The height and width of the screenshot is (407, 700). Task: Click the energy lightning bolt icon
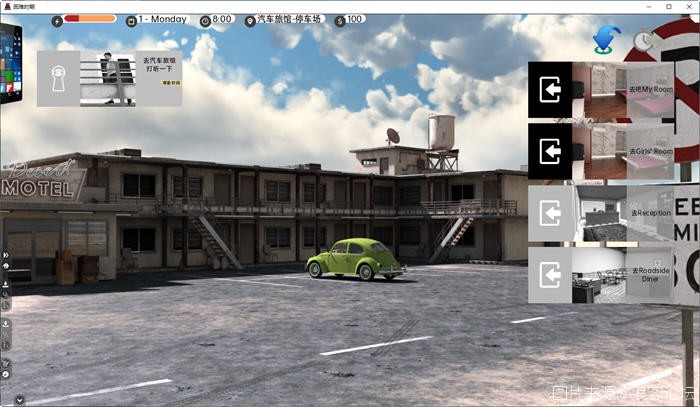56,19
